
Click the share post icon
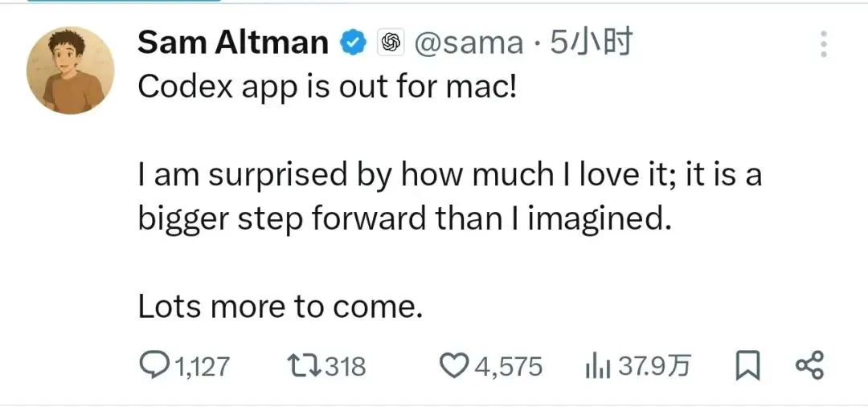(x=809, y=366)
